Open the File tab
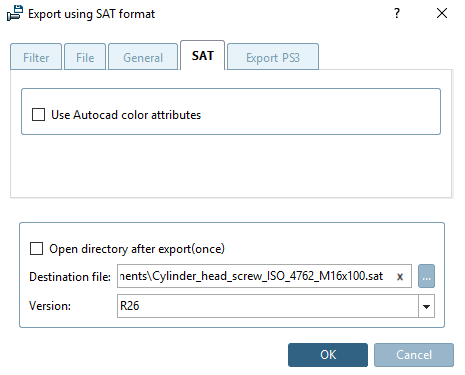Viewport: 465px width, 375px height. click(85, 57)
